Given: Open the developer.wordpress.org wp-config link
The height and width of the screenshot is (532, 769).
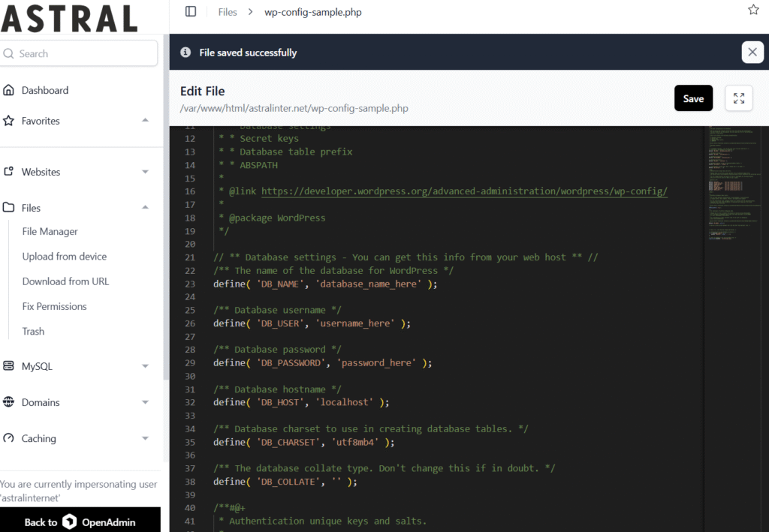Looking at the screenshot, I should tap(464, 191).
